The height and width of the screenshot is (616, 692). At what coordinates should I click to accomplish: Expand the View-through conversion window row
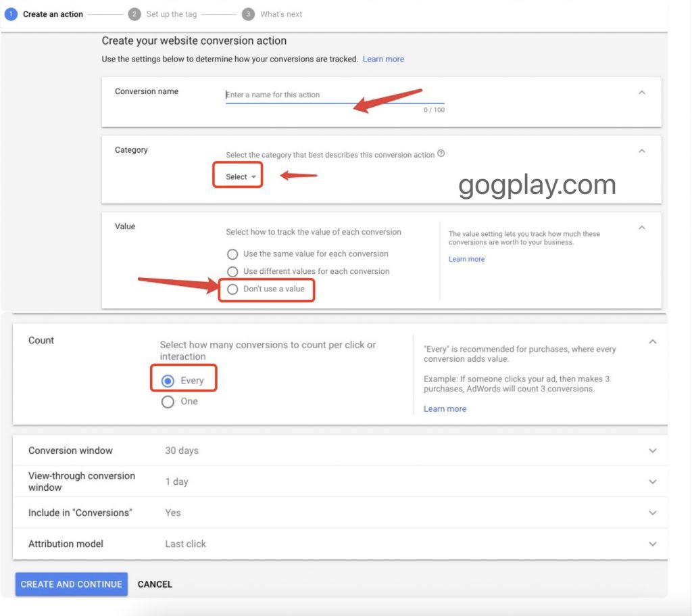(x=340, y=481)
